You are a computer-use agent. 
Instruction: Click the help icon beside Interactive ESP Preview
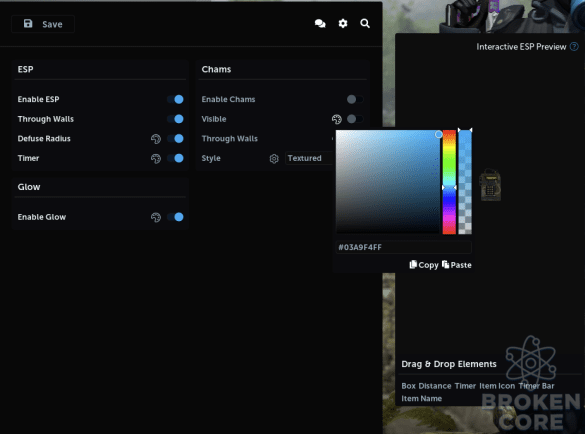tap(574, 47)
